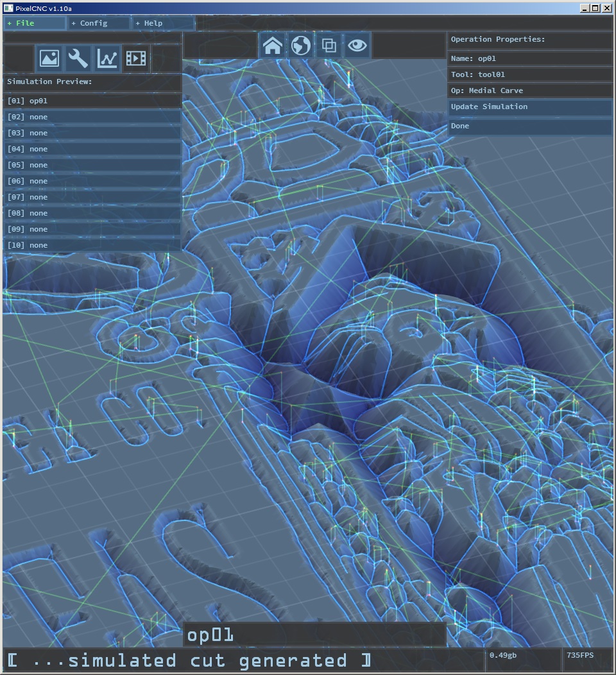Image resolution: width=616 pixels, height=675 pixels.
Task: Click the simulated cut generated status message
Action: (189, 660)
